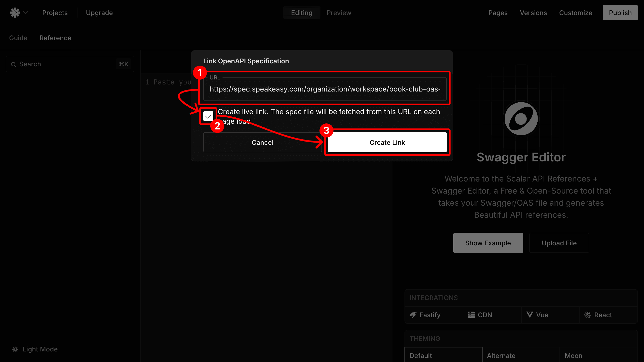
Task: Click the URL input field
Action: (x=325, y=89)
